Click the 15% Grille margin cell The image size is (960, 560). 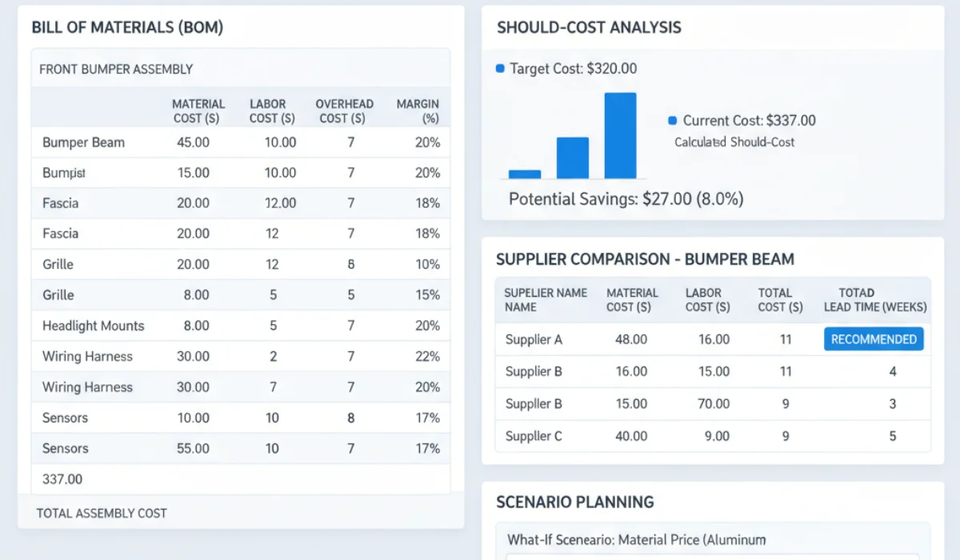(x=428, y=295)
